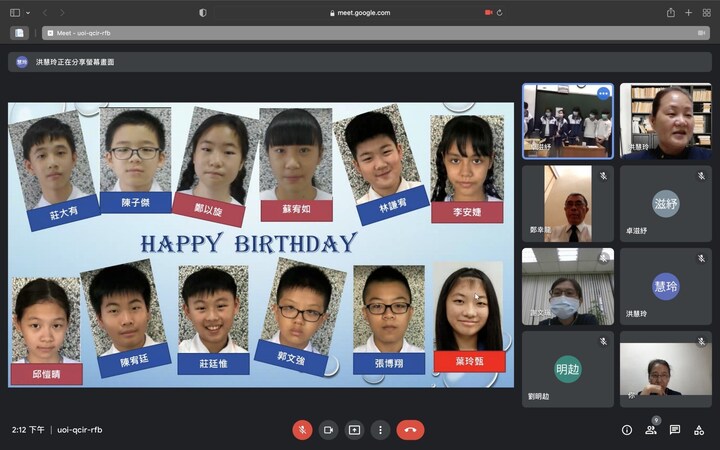720x450 pixels.
Task: Click the blue options dots on first video tile
Action: 603,93
